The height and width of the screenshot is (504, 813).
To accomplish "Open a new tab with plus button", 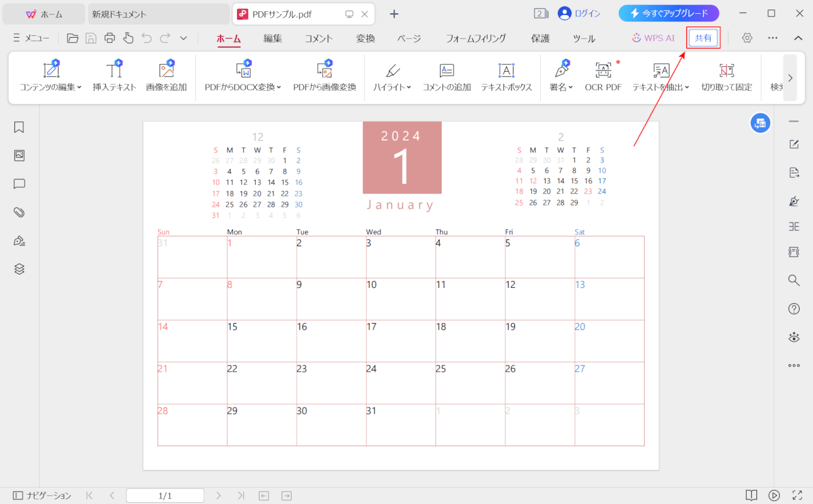I will point(394,14).
